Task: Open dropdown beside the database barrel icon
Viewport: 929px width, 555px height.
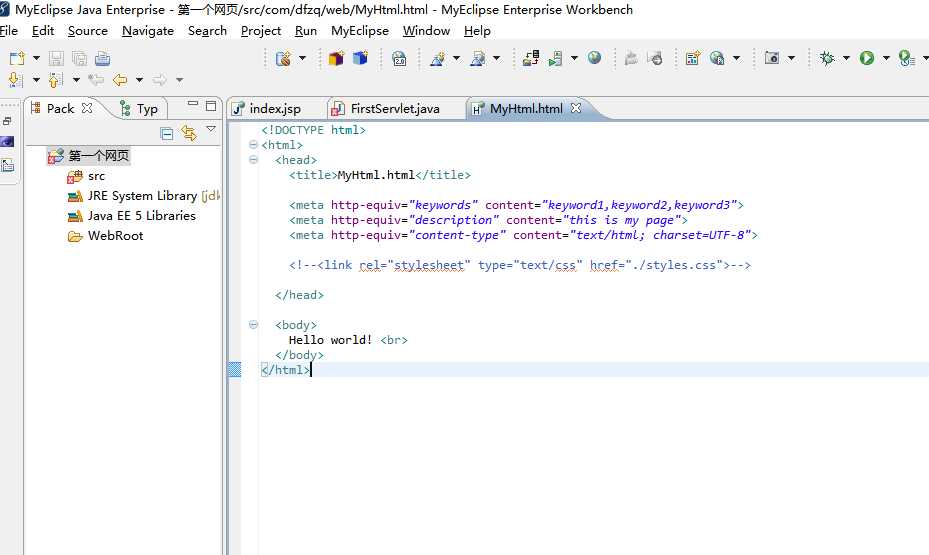Action: (302, 58)
